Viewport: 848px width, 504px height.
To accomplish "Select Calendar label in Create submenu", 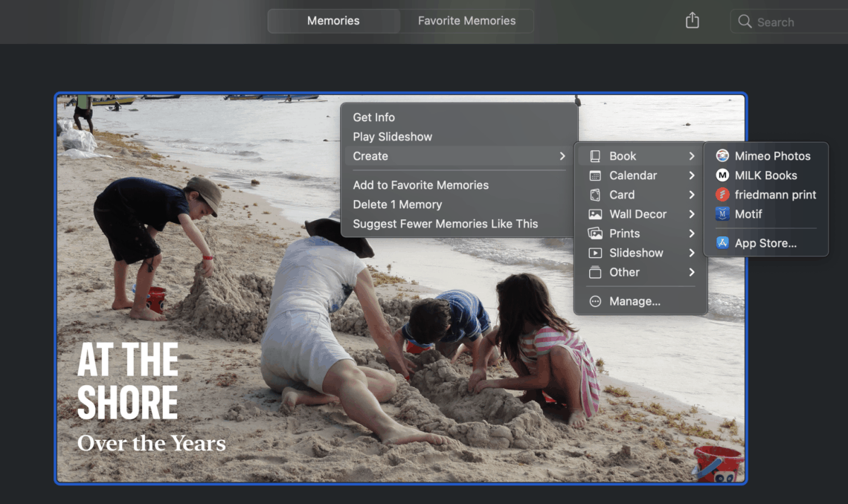I will [x=633, y=175].
